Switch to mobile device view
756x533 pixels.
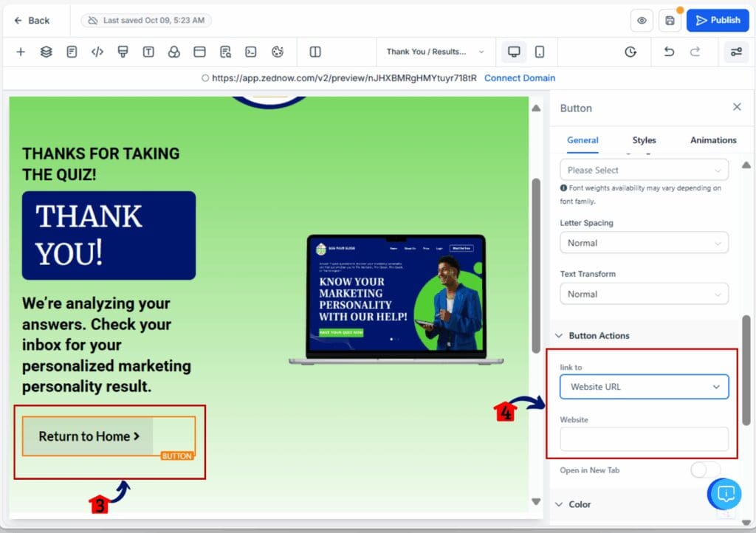pos(540,52)
